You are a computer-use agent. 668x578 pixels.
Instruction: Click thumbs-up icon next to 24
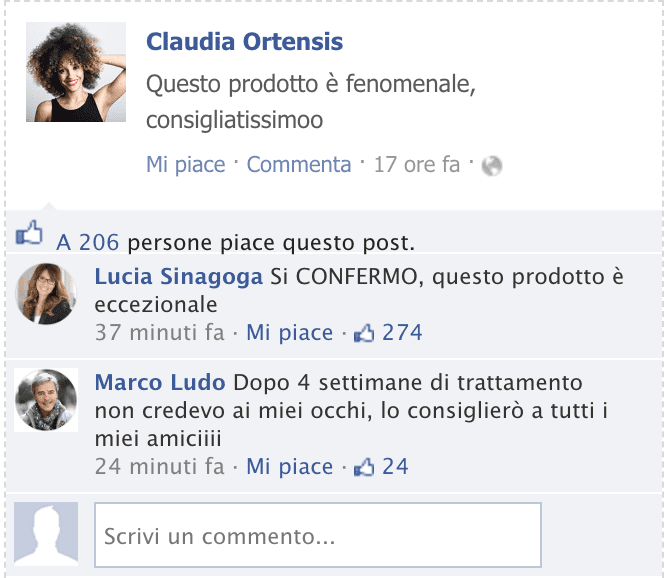click(364, 467)
